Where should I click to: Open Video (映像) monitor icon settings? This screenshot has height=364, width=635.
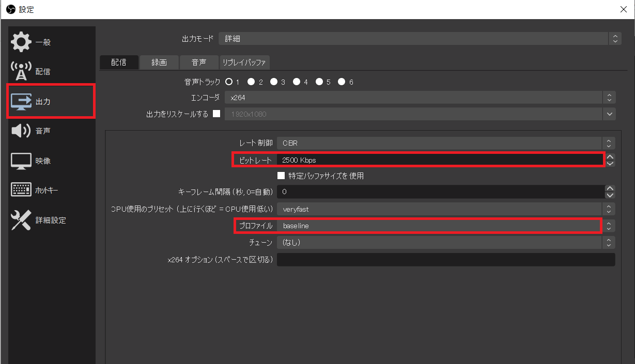pyautogui.click(x=21, y=161)
